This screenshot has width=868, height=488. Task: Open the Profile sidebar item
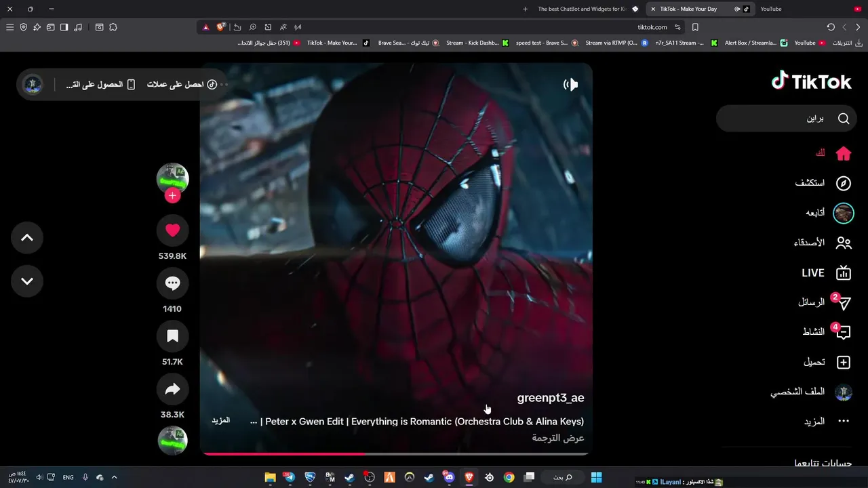(x=811, y=392)
